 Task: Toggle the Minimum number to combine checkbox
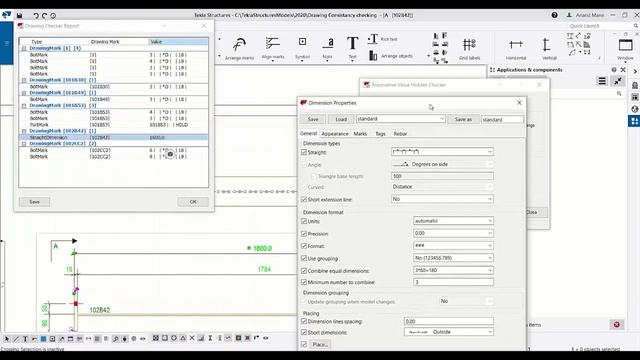coord(304,282)
